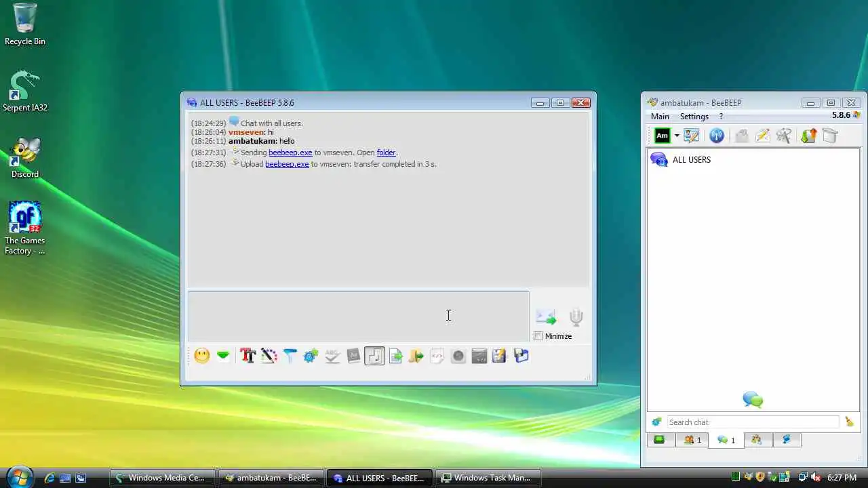This screenshot has height=488, width=868.
Task: Click the large chat bubbles icon in list
Action: (753, 399)
